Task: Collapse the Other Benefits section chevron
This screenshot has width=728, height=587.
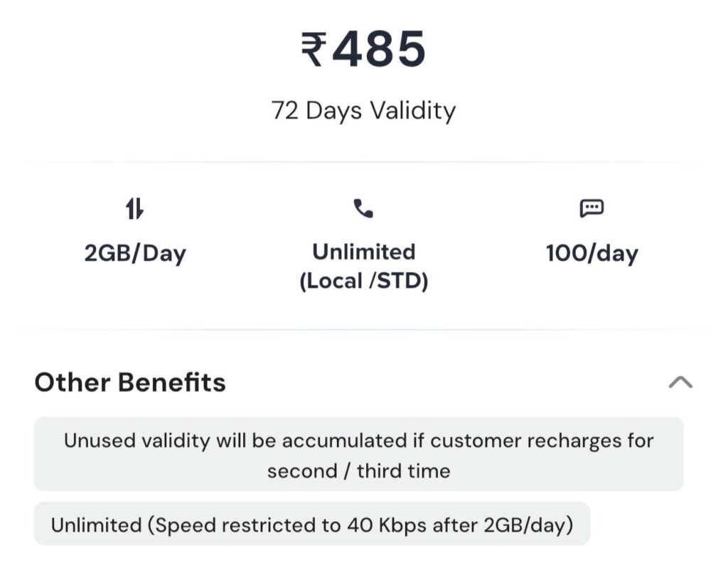Action: pos(680,382)
